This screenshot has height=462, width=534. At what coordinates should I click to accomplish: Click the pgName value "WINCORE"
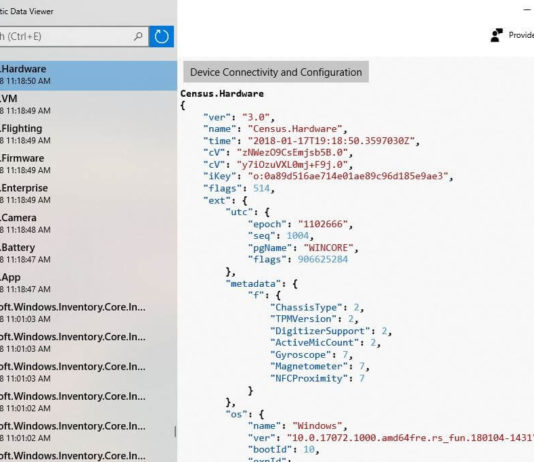pyautogui.click(x=329, y=248)
